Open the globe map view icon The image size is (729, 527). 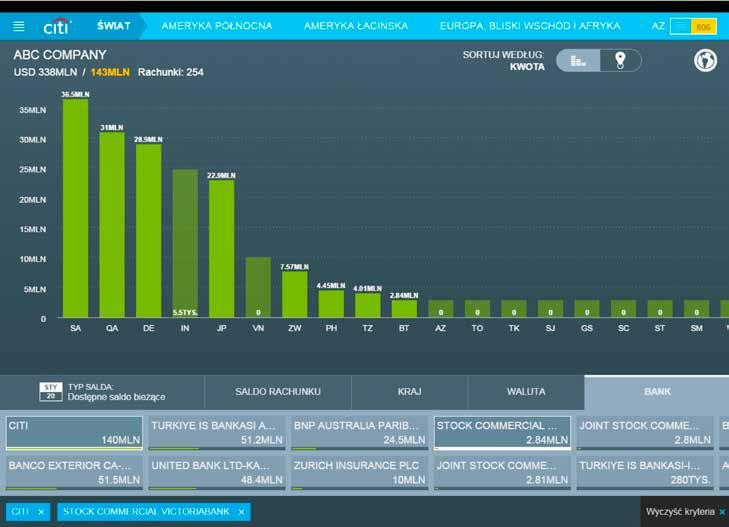pyautogui.click(x=705, y=60)
